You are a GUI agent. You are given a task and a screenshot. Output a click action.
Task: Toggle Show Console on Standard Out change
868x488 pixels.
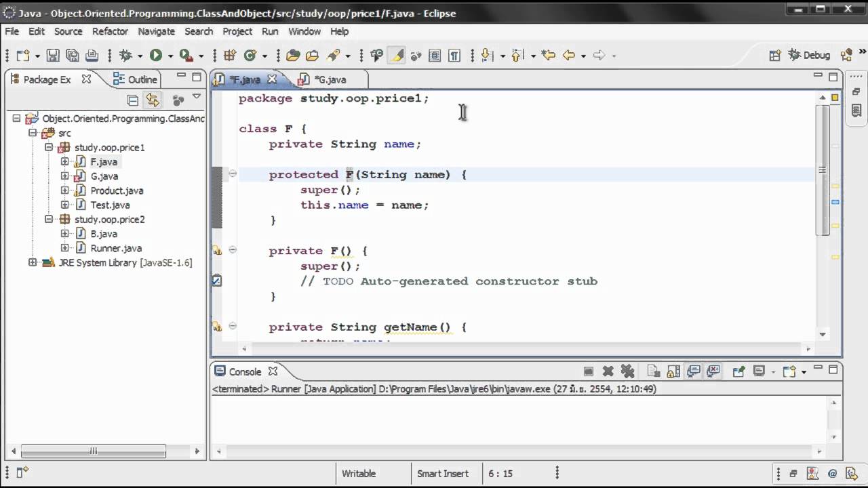(694, 371)
